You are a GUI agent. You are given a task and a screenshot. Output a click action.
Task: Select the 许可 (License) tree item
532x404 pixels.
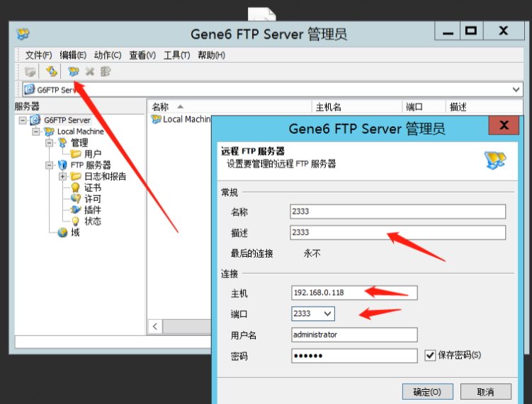click(x=92, y=199)
